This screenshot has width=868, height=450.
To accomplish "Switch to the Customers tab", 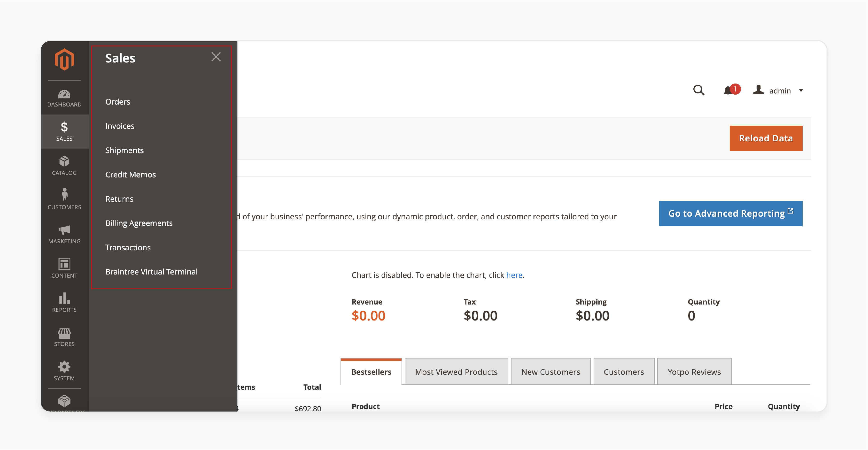I will pos(624,372).
